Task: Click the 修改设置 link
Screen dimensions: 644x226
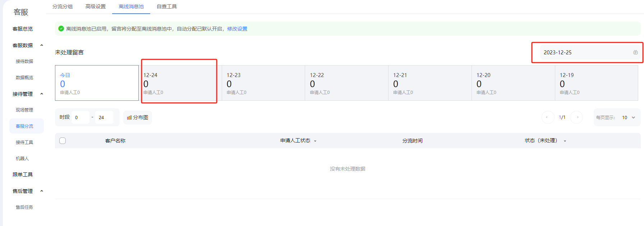Action: pyautogui.click(x=237, y=29)
